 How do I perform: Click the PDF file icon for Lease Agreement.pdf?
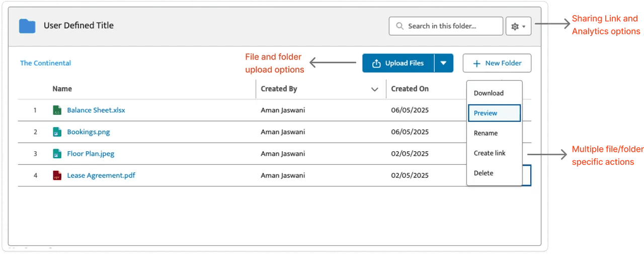(x=57, y=175)
